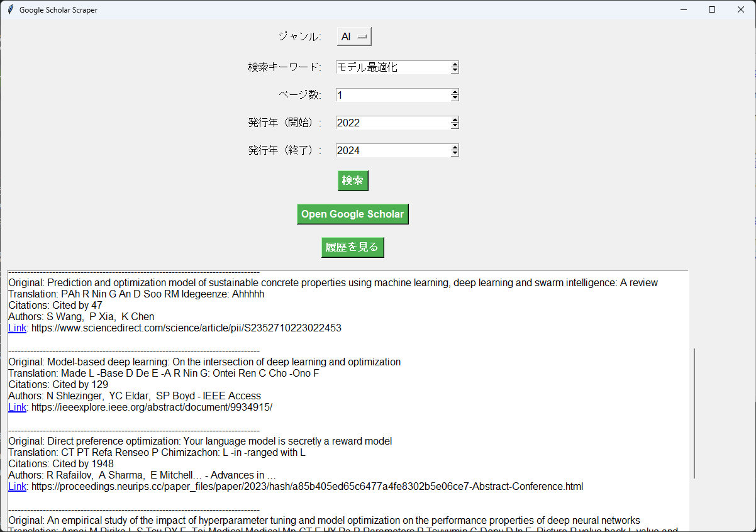The height and width of the screenshot is (532, 756).
Task: Open the Link for the ieeexplore.ieee.org document
Action: pos(18,407)
